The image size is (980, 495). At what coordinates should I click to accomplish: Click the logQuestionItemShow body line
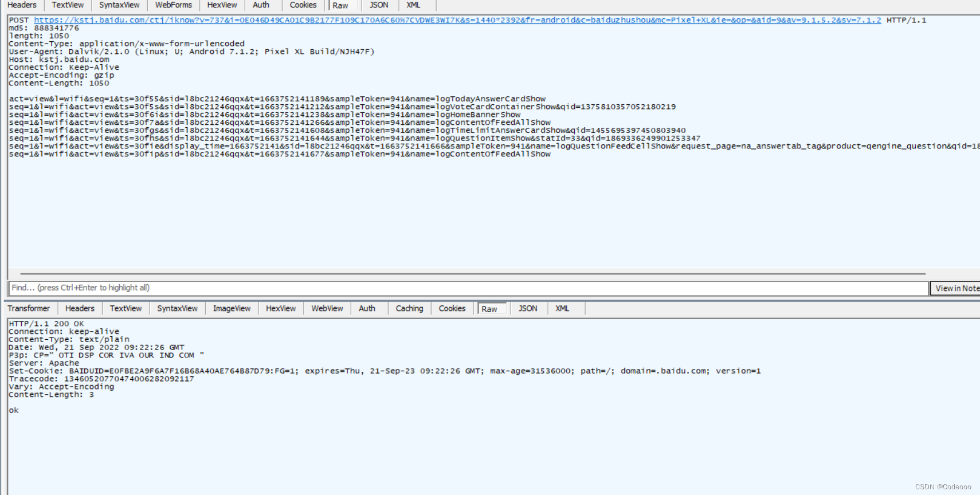point(355,139)
